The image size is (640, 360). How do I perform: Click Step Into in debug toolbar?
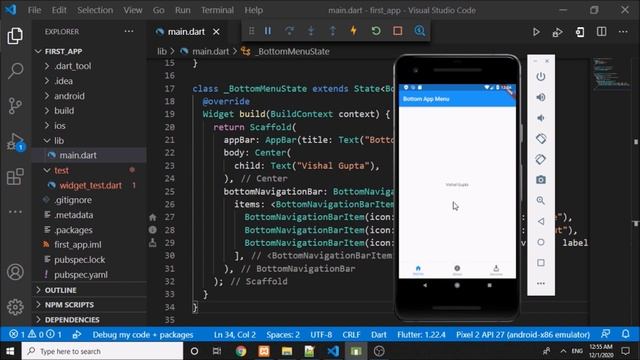pos(311,31)
